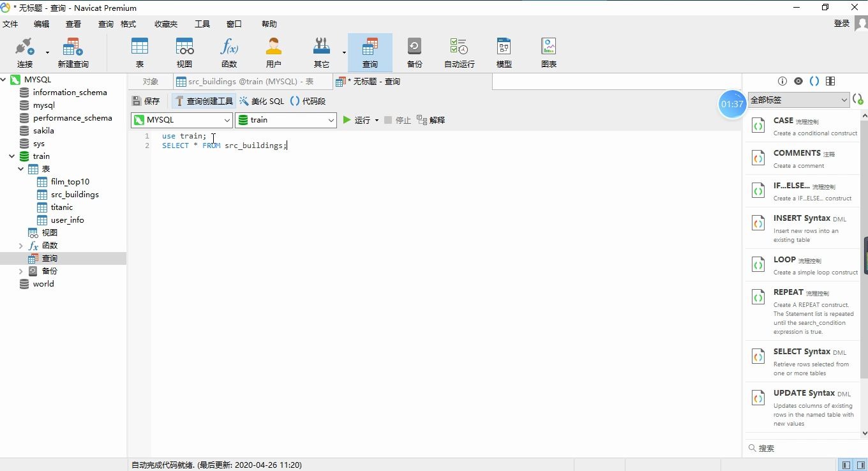Viewport: 868px width, 471px height.
Task: Open the Help (帮助) menu
Action: pos(269,24)
